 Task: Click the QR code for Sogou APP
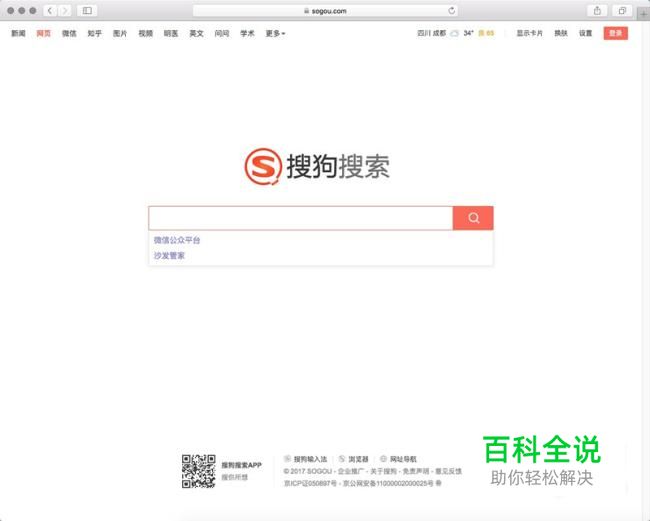point(199,471)
